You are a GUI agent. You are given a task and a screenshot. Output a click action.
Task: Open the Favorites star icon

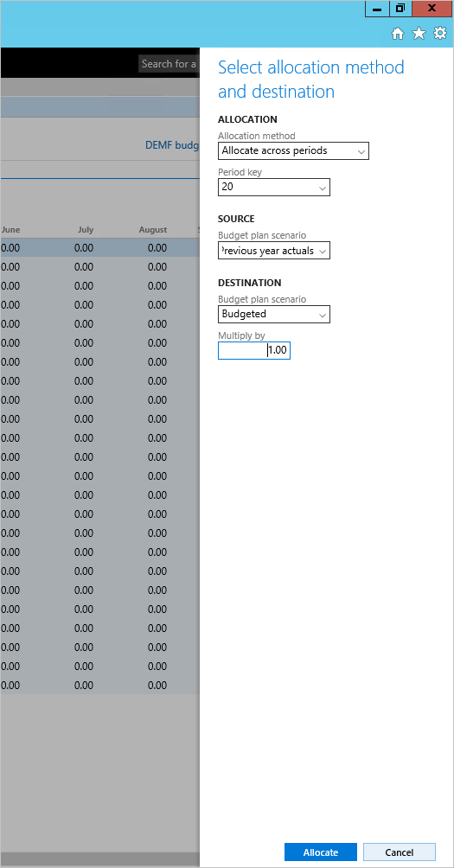(419, 34)
